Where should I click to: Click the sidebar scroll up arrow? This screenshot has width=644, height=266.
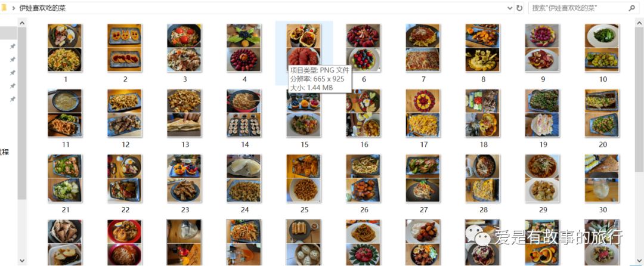click(22, 23)
